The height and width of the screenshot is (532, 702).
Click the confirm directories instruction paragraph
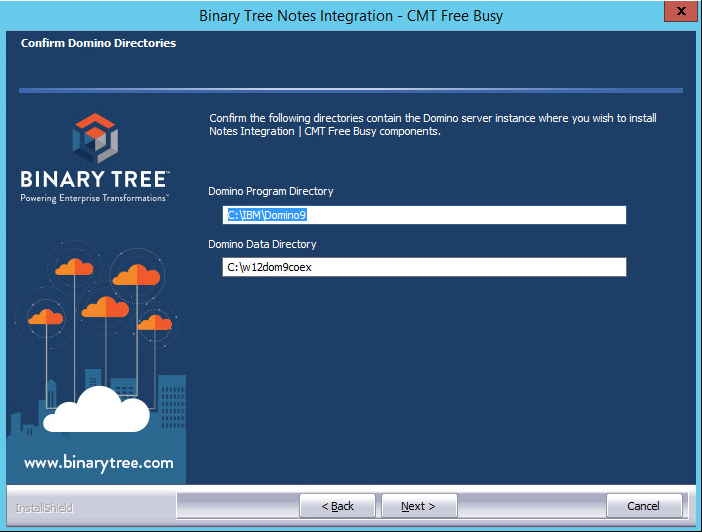(x=433, y=124)
